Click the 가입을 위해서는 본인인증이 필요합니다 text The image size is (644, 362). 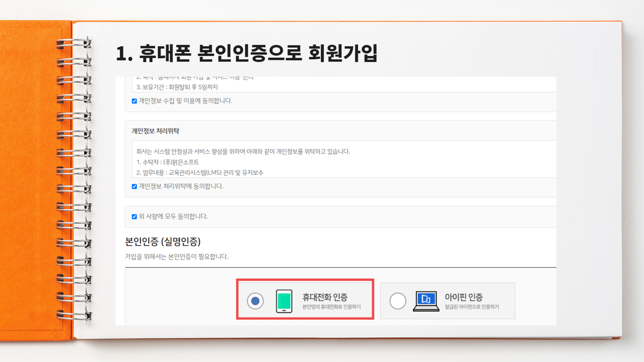tap(177, 257)
